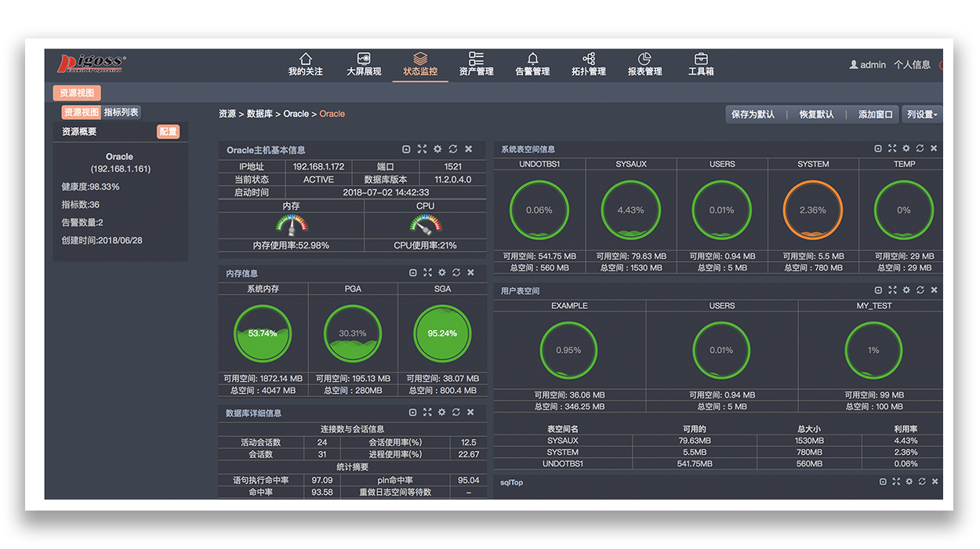Open settings gear of 用户表空间 panel
This screenshot has height=549, width=980.
coord(906,290)
